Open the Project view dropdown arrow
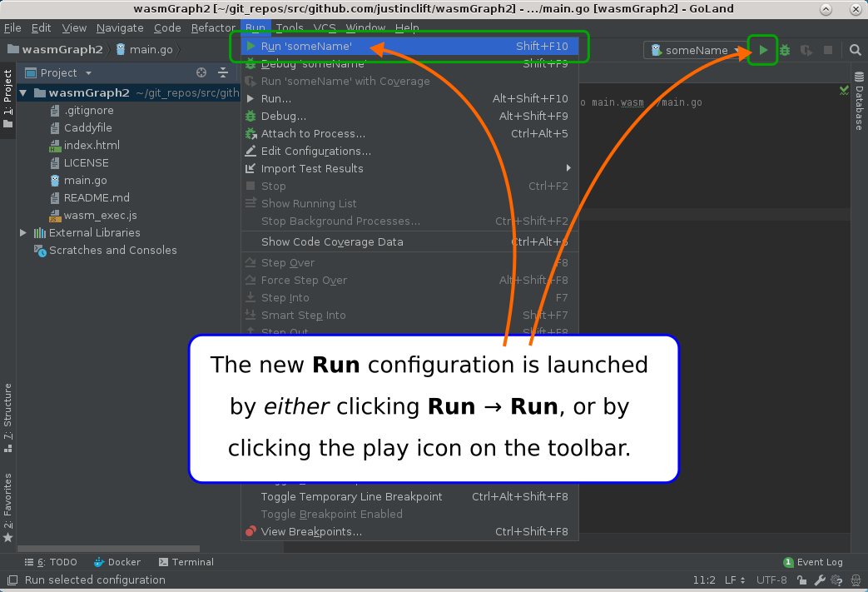This screenshot has width=868, height=592. coord(88,73)
